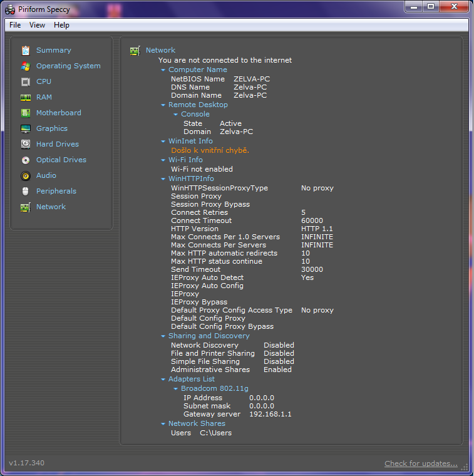
Task: Click the Motherboard icon in sidebar
Action: 26,113
